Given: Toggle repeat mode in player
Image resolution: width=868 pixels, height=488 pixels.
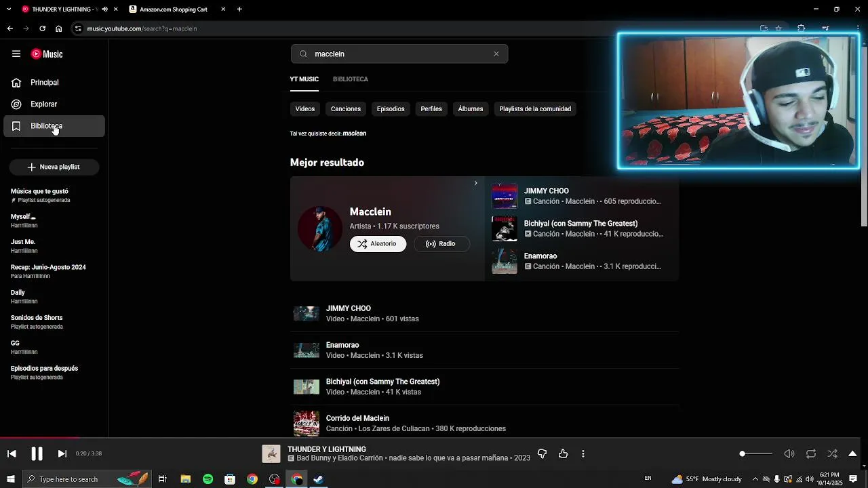Looking at the screenshot, I should coord(811,453).
